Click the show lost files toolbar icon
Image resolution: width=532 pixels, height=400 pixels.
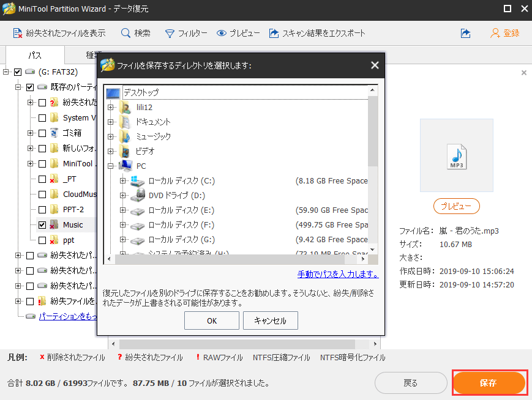(x=18, y=33)
